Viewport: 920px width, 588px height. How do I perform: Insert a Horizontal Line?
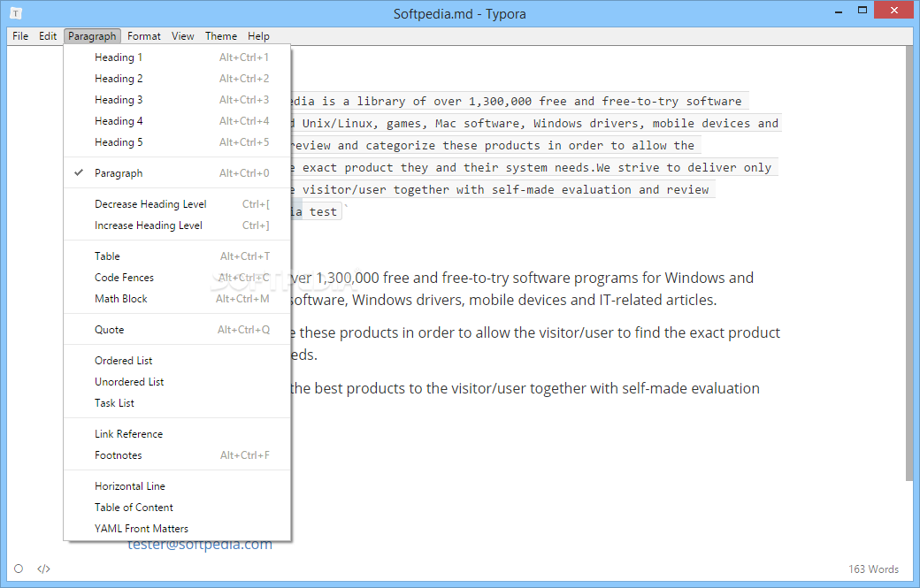[177, 486]
